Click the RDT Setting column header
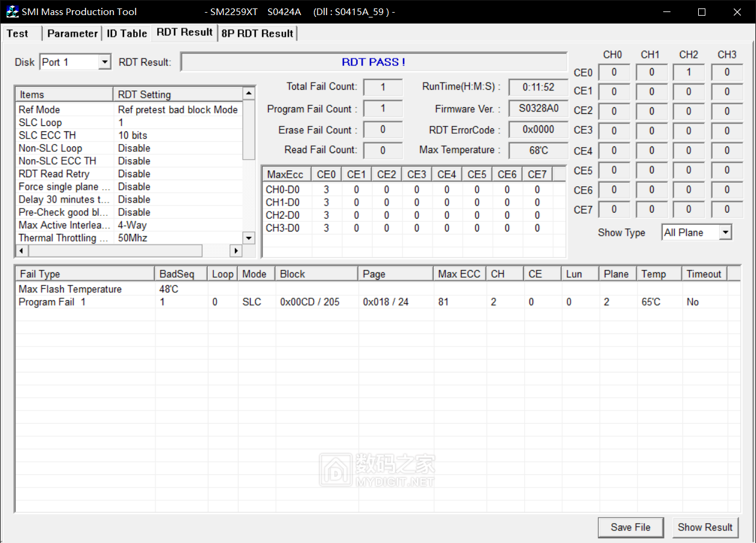This screenshot has height=543, width=756. 178,95
